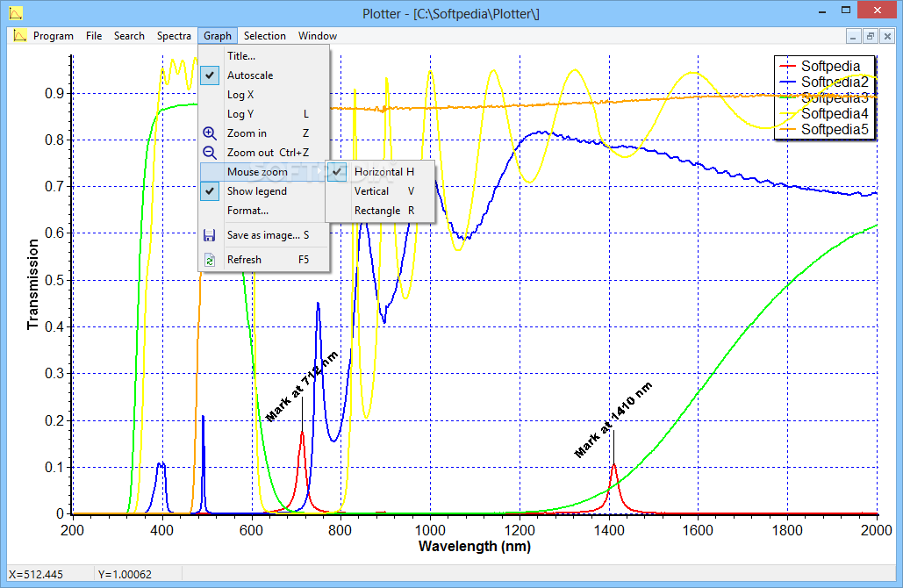
Task: Click the red Softpedia legend line swatch
Action: 787,66
